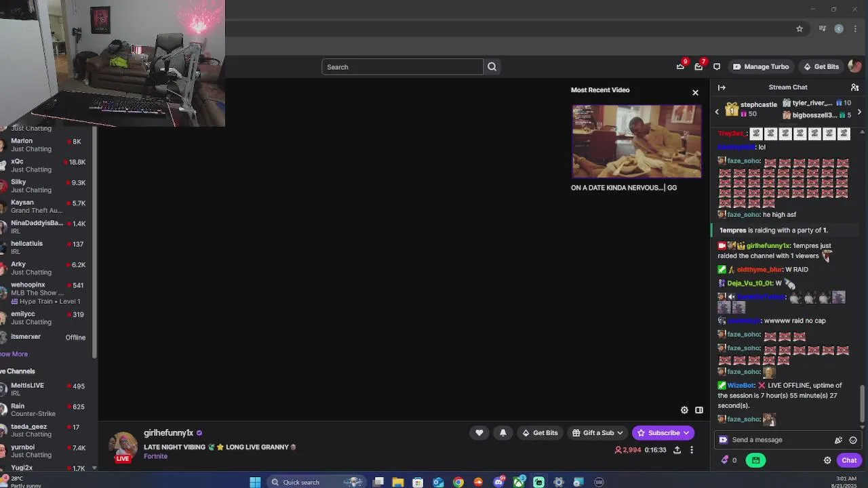Open the chat community users icon

[854, 87]
